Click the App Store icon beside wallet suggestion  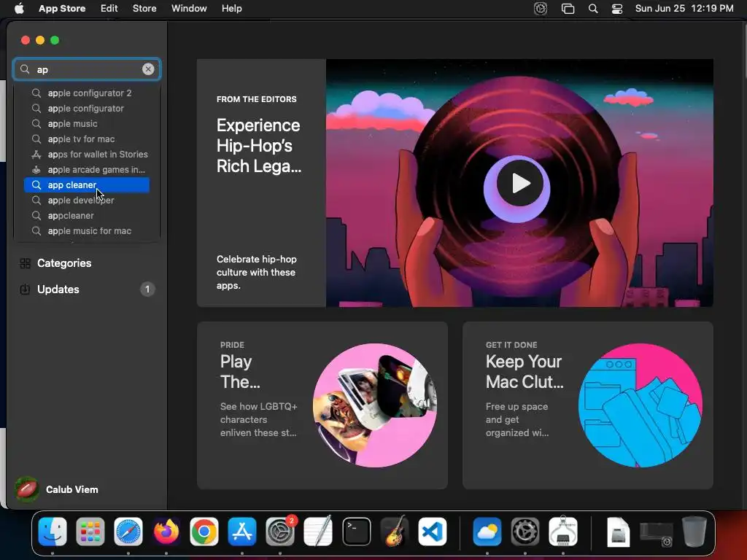coord(36,155)
